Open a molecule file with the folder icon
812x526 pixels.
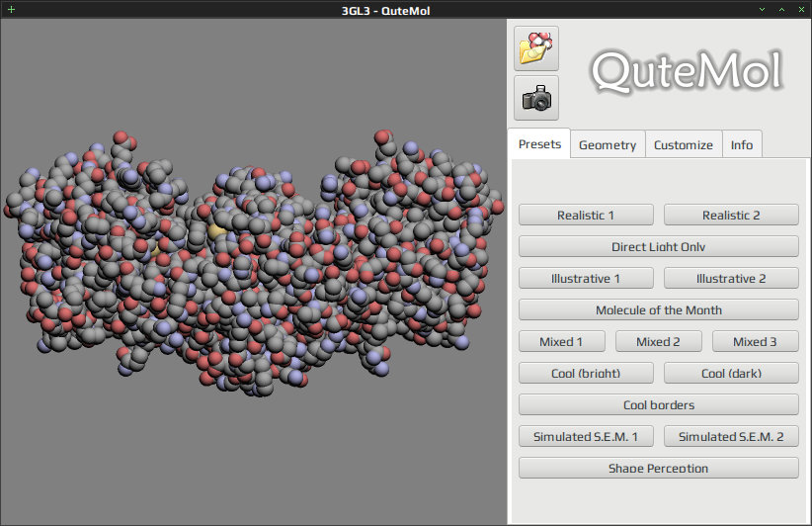(x=536, y=48)
